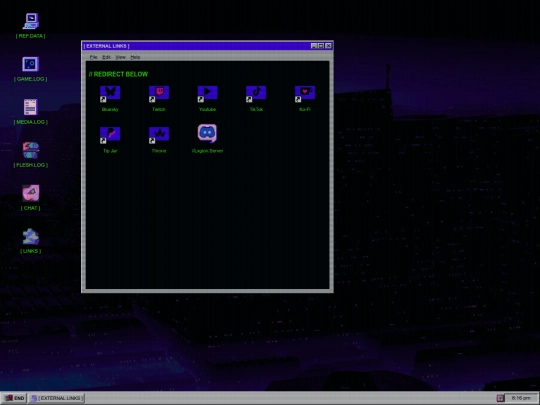
Task: Select the [FLESH.LOG] desktop icon
Action: [x=31, y=150]
